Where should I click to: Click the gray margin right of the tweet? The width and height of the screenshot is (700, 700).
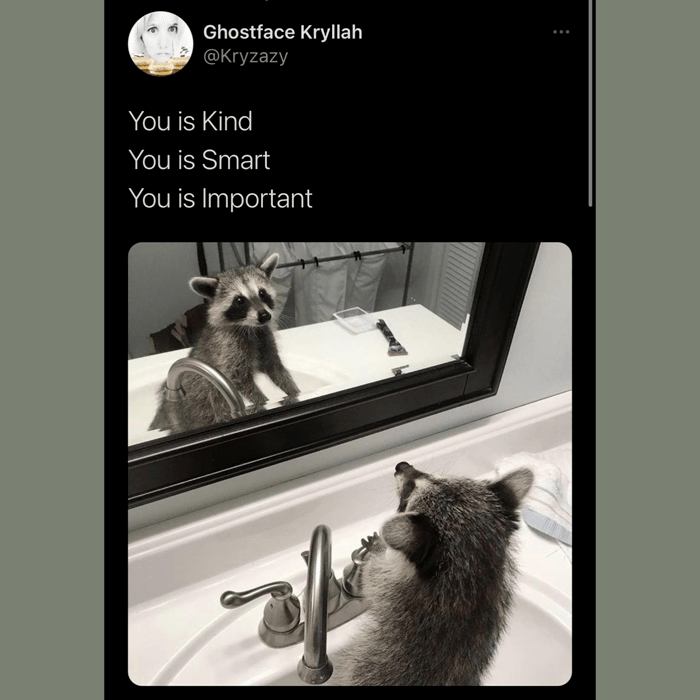(x=648, y=350)
